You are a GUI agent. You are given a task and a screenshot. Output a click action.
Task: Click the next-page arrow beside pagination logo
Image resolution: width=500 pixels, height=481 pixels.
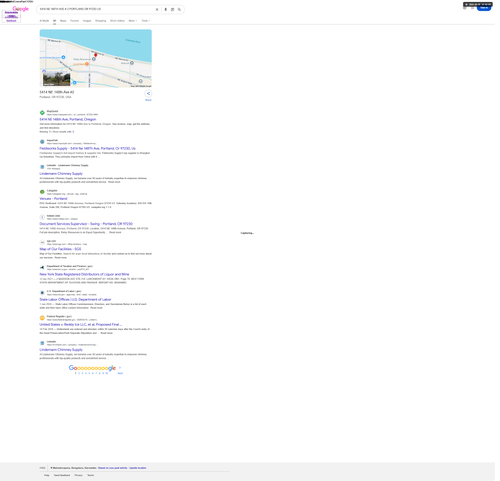click(x=120, y=368)
